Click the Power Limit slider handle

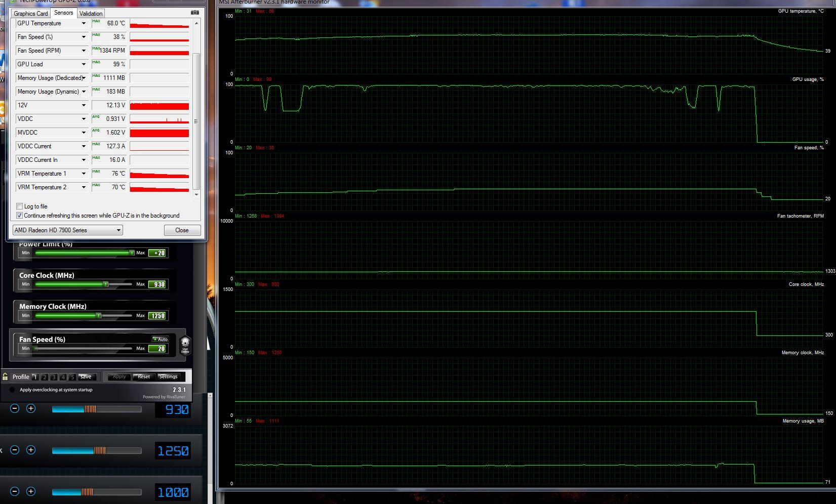(x=132, y=253)
